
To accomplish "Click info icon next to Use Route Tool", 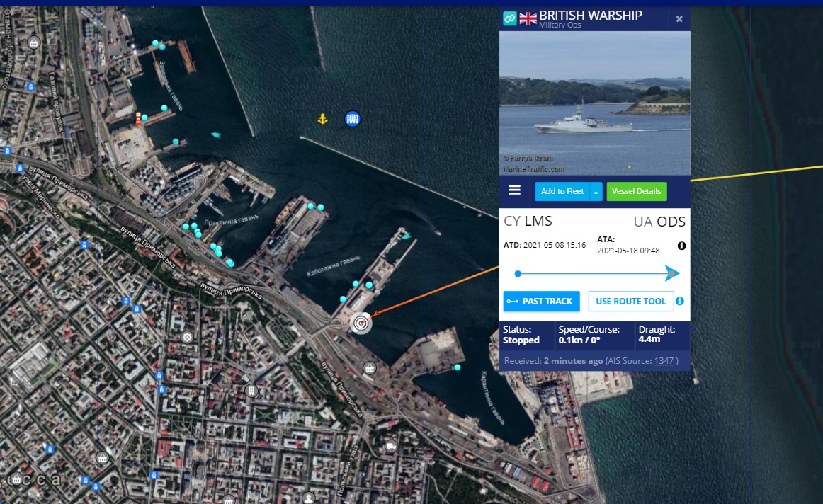I will point(680,301).
